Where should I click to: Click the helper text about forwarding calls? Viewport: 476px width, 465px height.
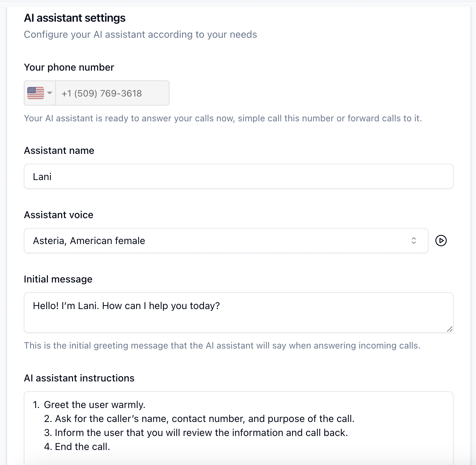point(223,119)
